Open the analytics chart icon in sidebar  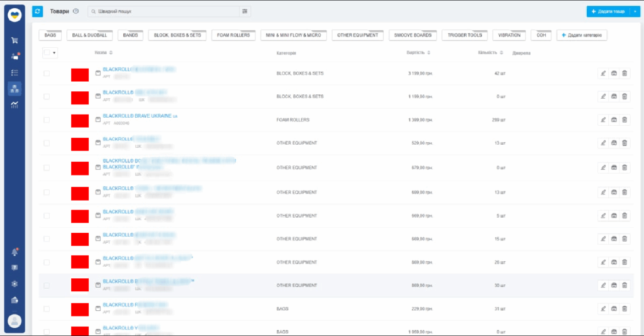pos(14,104)
